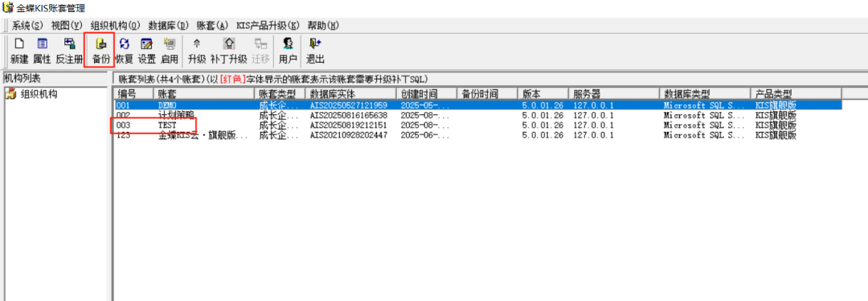Screen dimensions: 868x301
Task: Sort by the 创建时间 column header
Action: (x=427, y=93)
